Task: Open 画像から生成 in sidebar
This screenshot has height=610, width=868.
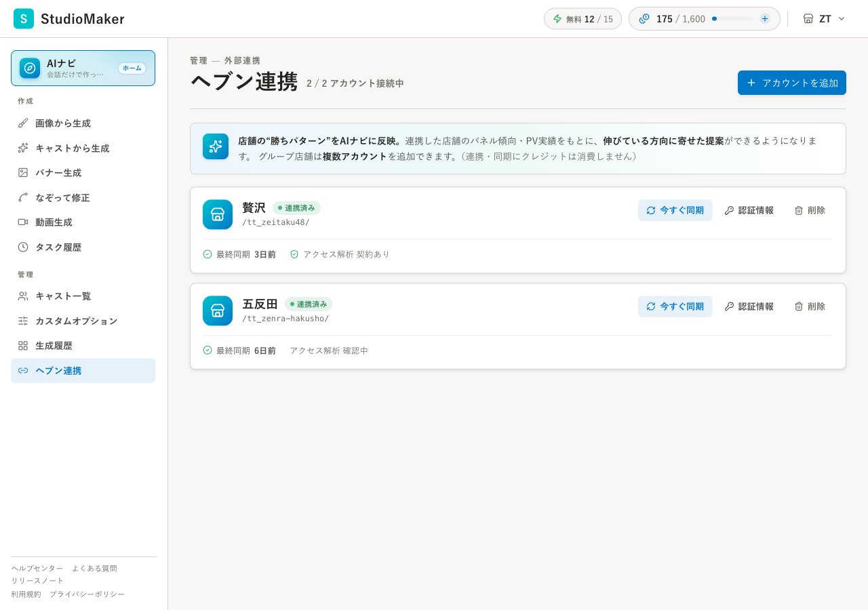Action: point(83,123)
